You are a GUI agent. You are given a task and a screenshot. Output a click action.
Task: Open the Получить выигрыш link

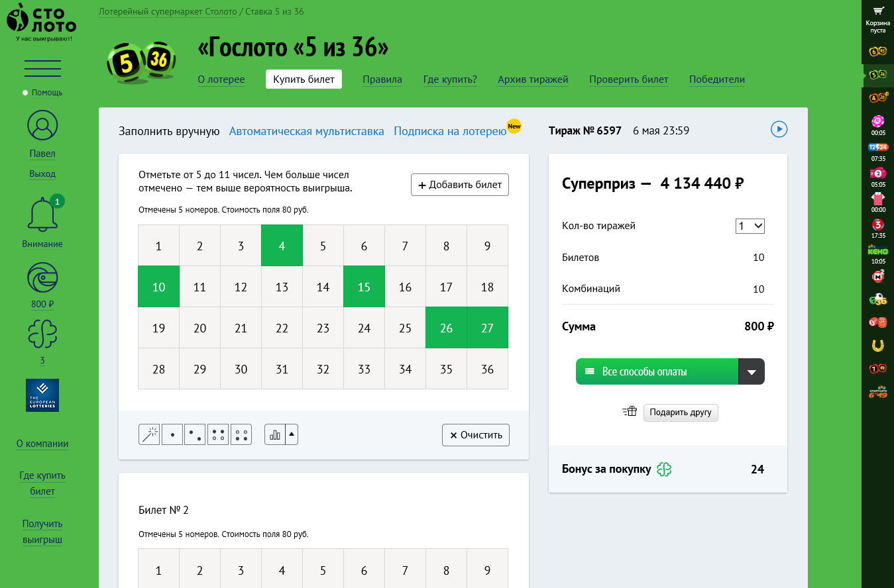(x=42, y=532)
